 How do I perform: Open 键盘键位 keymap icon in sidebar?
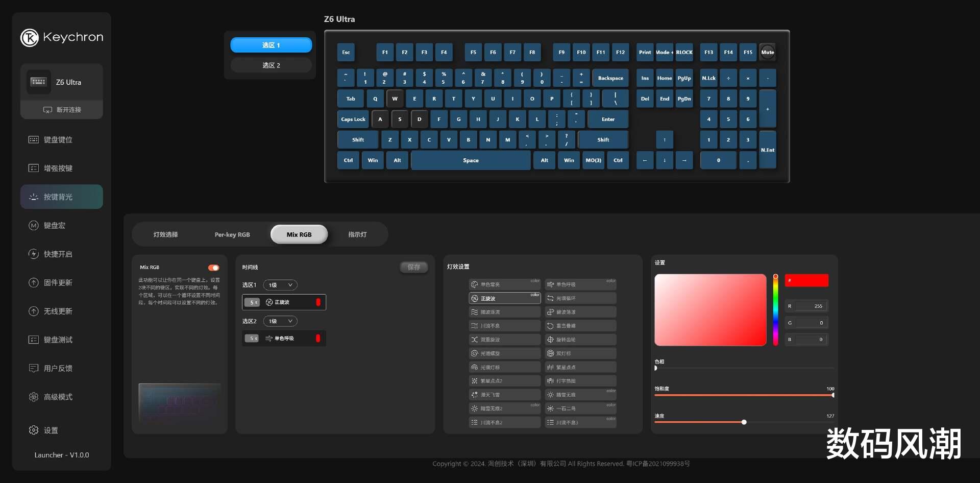click(x=34, y=139)
